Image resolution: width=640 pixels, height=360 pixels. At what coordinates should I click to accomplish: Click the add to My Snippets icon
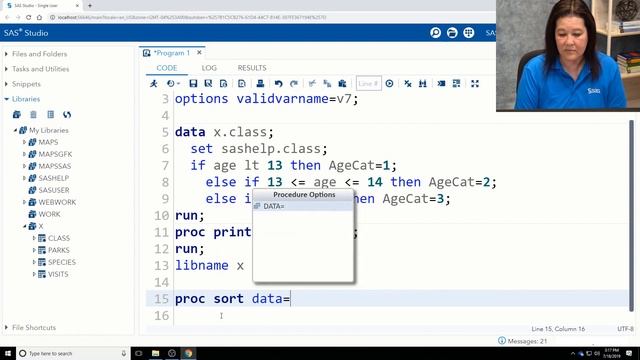(223, 84)
